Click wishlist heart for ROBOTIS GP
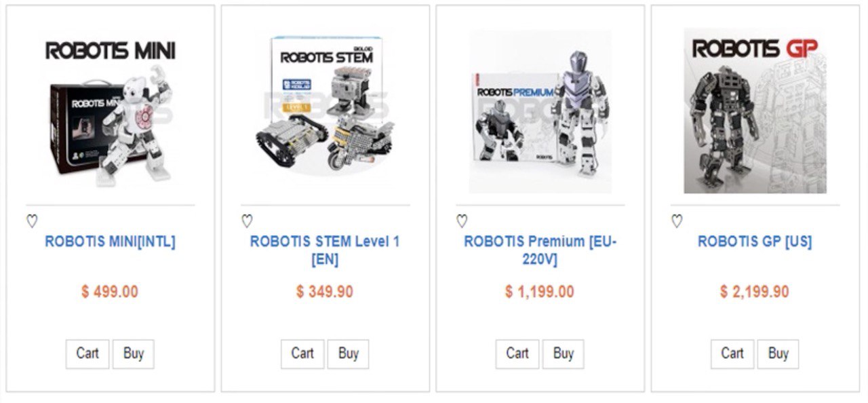868x403 pixels. 677,221
